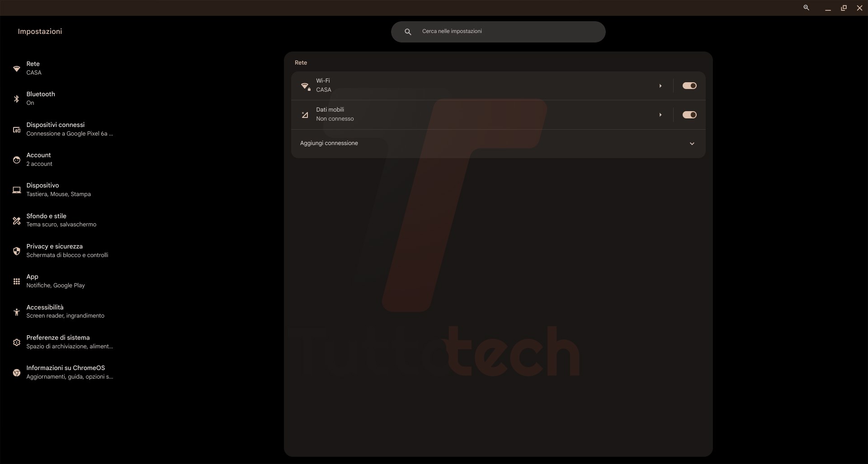
Task: Disable the Wi-Fi toggle
Action: pyautogui.click(x=689, y=85)
